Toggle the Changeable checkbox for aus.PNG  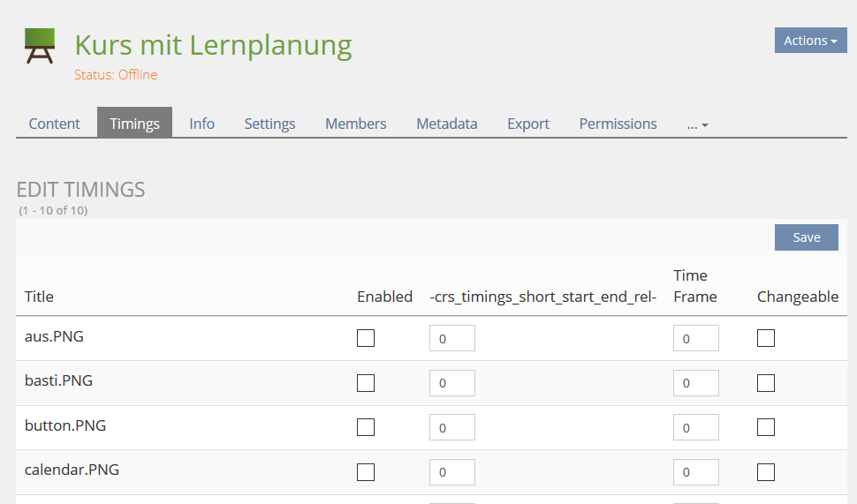[x=766, y=338]
